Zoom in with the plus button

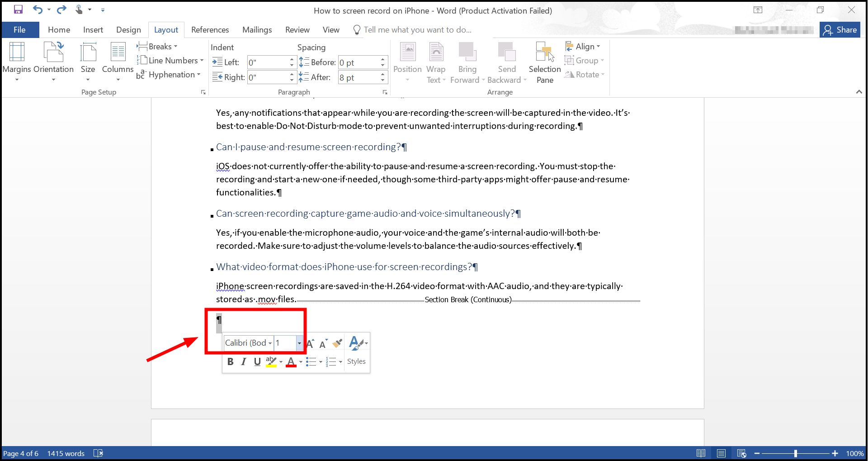coord(835,453)
